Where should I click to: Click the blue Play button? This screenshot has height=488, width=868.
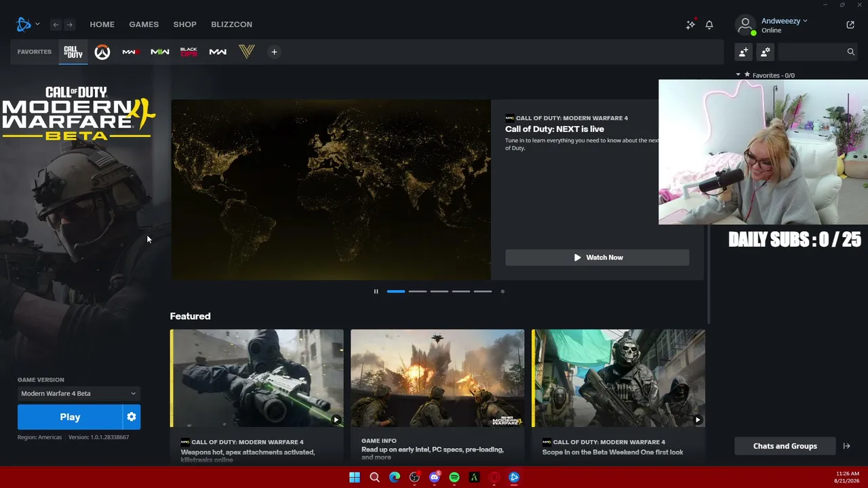coord(70,417)
